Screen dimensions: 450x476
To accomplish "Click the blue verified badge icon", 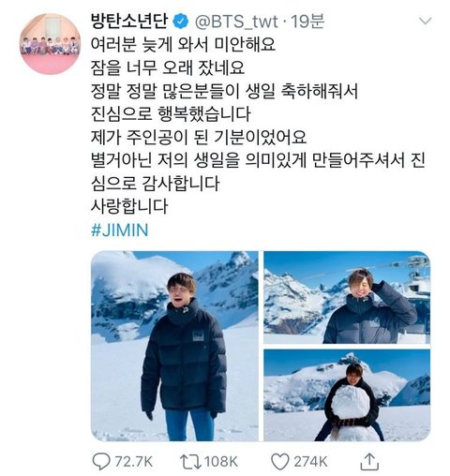I will click(x=181, y=22).
